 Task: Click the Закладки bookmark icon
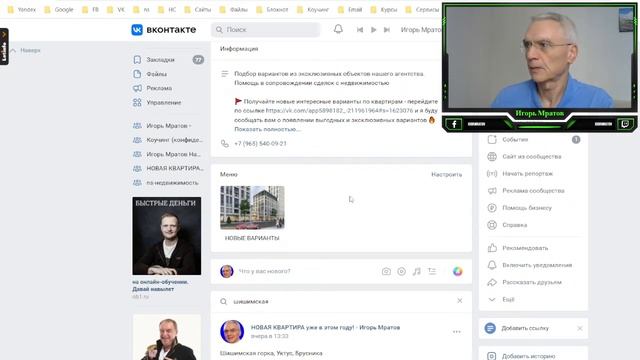[137, 60]
